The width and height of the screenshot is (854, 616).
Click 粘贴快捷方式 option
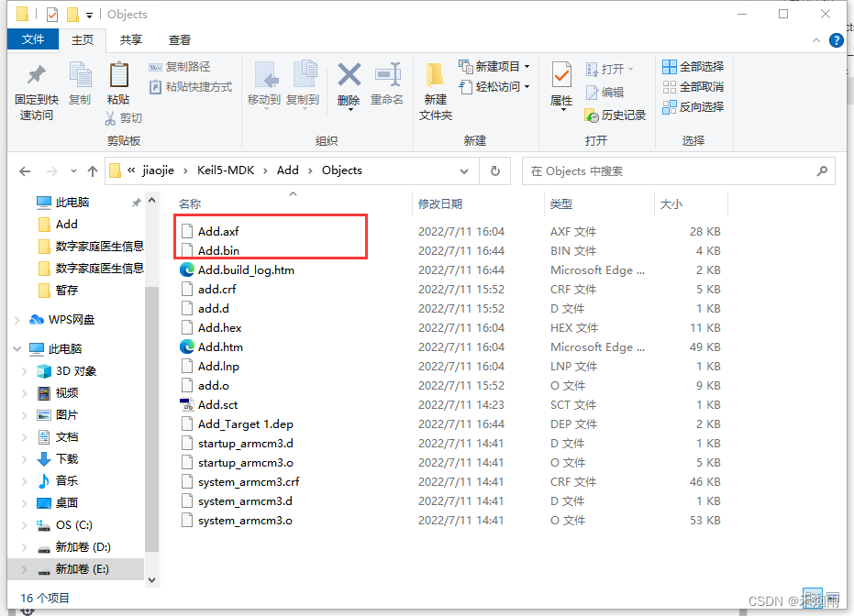(x=191, y=87)
